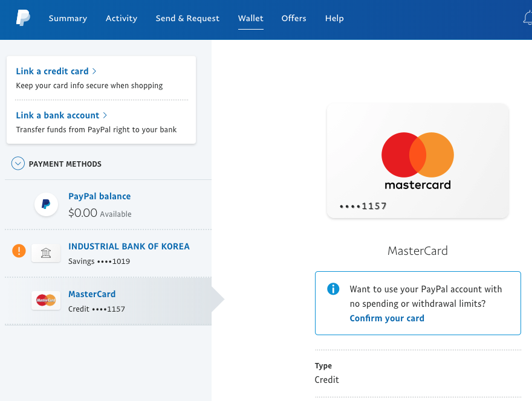Collapse the Payment Methods section
The image size is (532, 401).
(x=18, y=164)
